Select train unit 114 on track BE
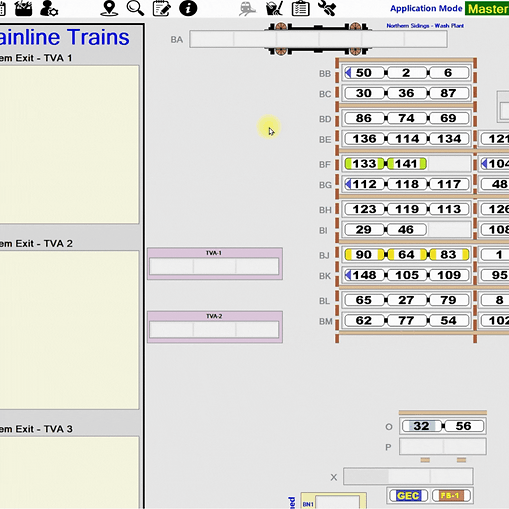Viewport: 509px width, 509px height. point(406,139)
